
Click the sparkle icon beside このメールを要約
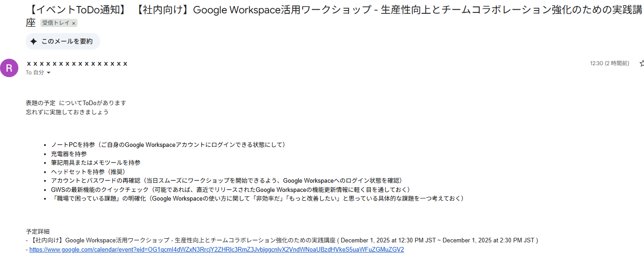(x=33, y=41)
